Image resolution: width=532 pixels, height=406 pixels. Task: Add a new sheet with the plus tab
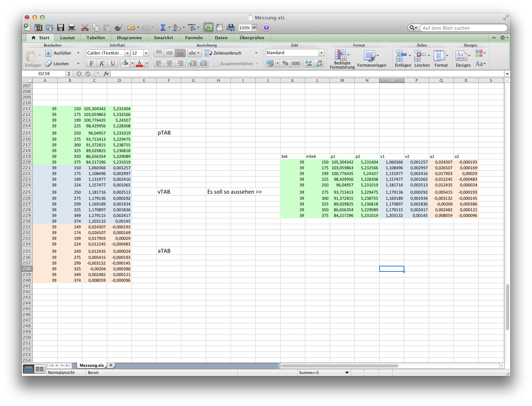coord(111,365)
